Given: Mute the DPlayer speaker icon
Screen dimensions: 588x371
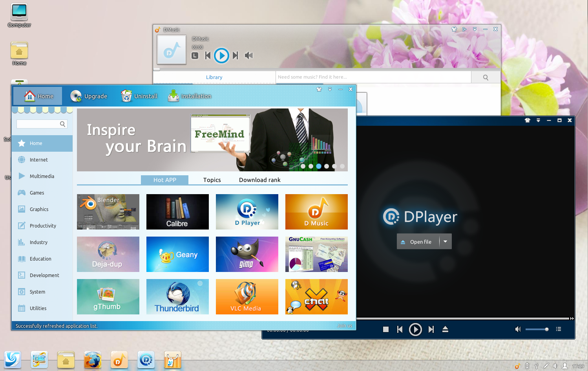Looking at the screenshot, I should 518,329.
